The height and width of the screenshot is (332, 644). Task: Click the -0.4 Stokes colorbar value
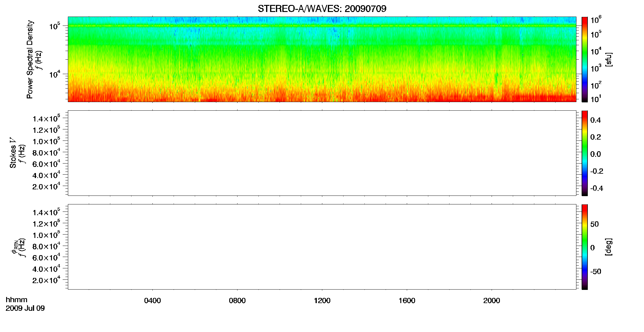click(597, 188)
